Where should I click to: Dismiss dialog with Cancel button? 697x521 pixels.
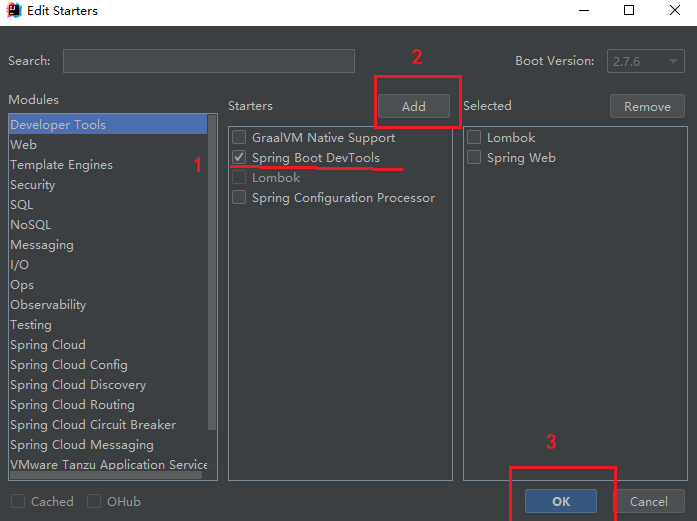pyautogui.click(x=649, y=501)
